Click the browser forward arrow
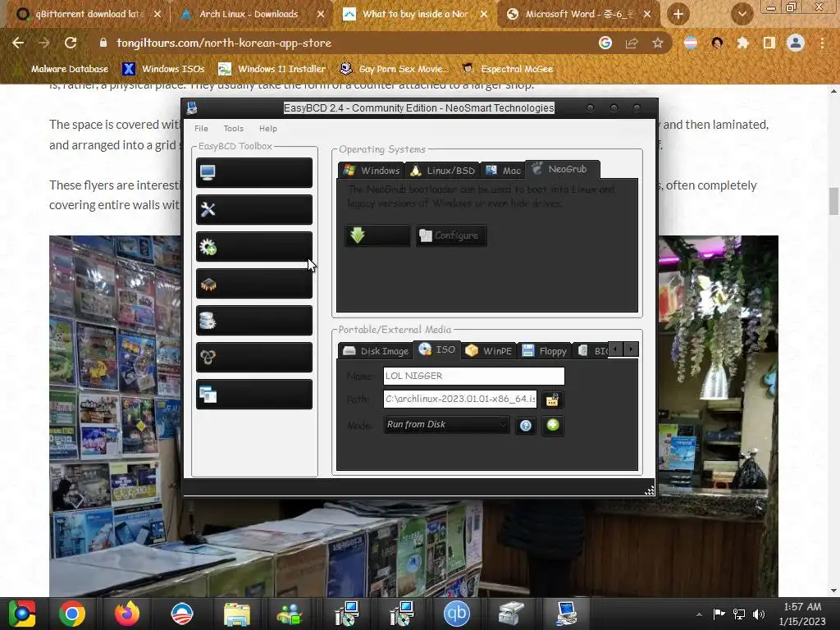The width and height of the screenshot is (840, 630). (x=44, y=43)
